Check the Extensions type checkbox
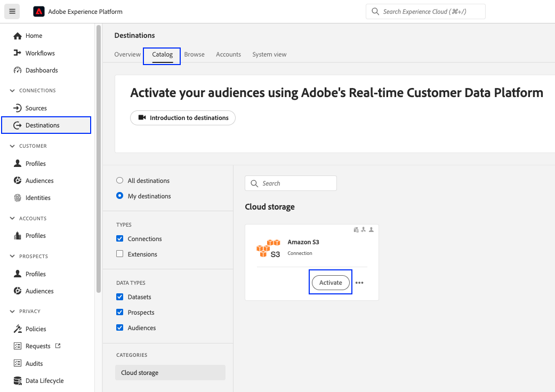The height and width of the screenshot is (392, 555). [119, 254]
